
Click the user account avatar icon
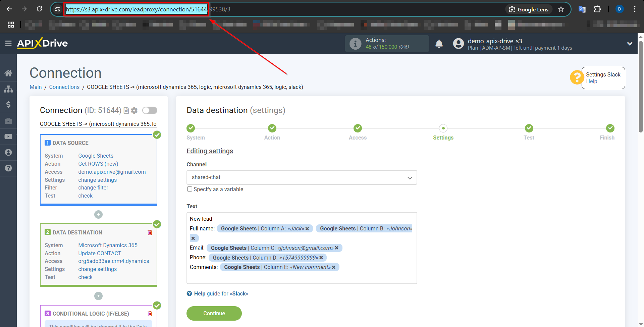pyautogui.click(x=458, y=44)
